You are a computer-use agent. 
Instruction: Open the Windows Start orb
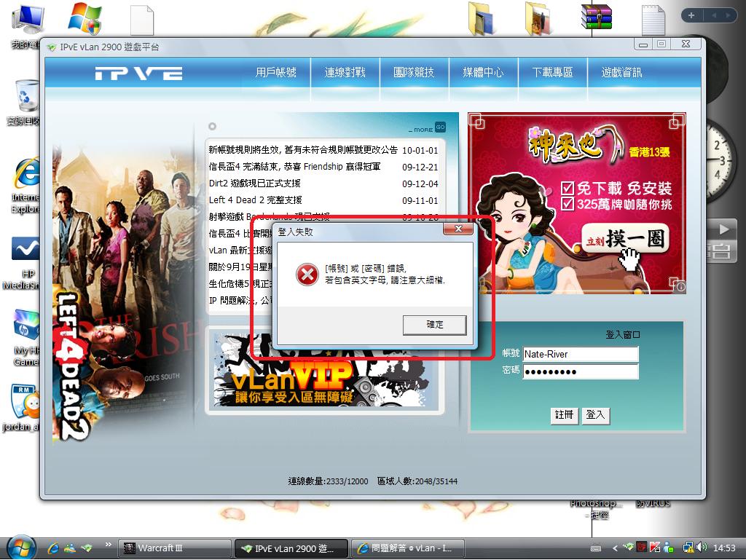20,548
